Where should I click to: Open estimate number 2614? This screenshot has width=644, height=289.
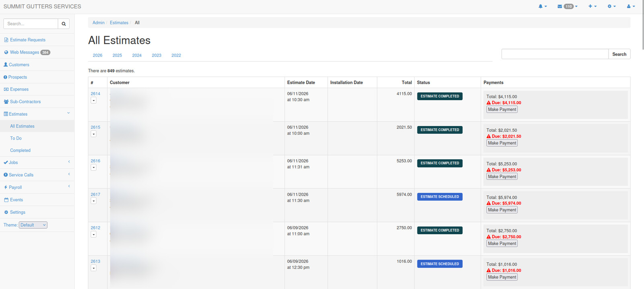tap(95, 94)
